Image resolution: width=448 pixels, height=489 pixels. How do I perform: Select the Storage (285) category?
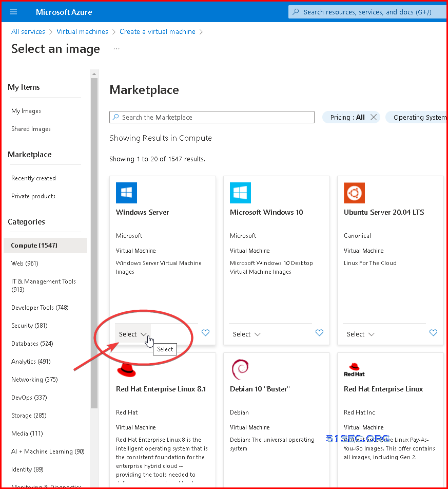(29, 416)
